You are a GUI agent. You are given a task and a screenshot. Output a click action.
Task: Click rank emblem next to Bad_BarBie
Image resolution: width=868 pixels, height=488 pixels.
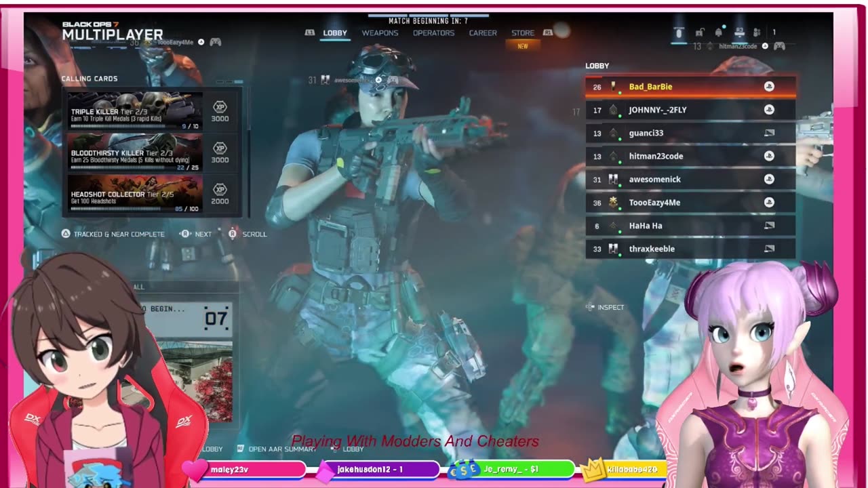pyautogui.click(x=614, y=87)
